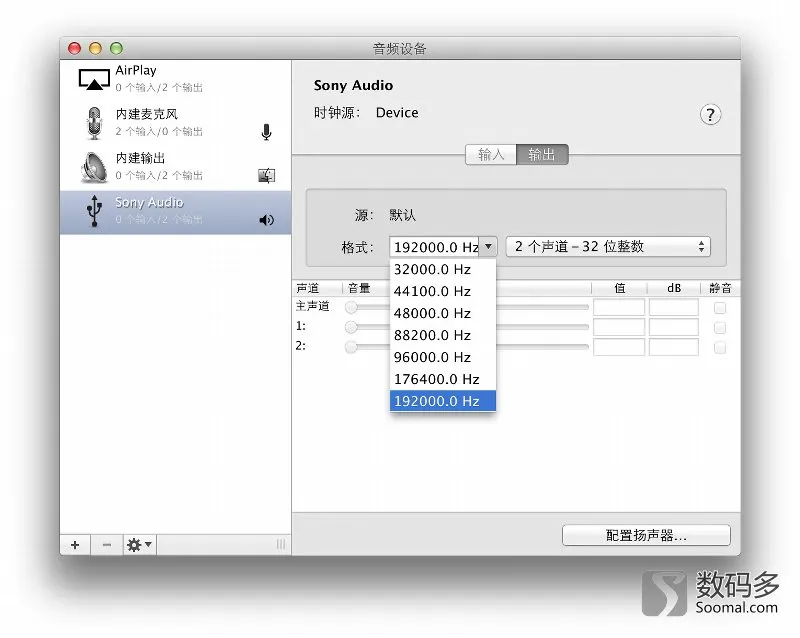
Task: Open the help question mark button
Action: point(710,114)
